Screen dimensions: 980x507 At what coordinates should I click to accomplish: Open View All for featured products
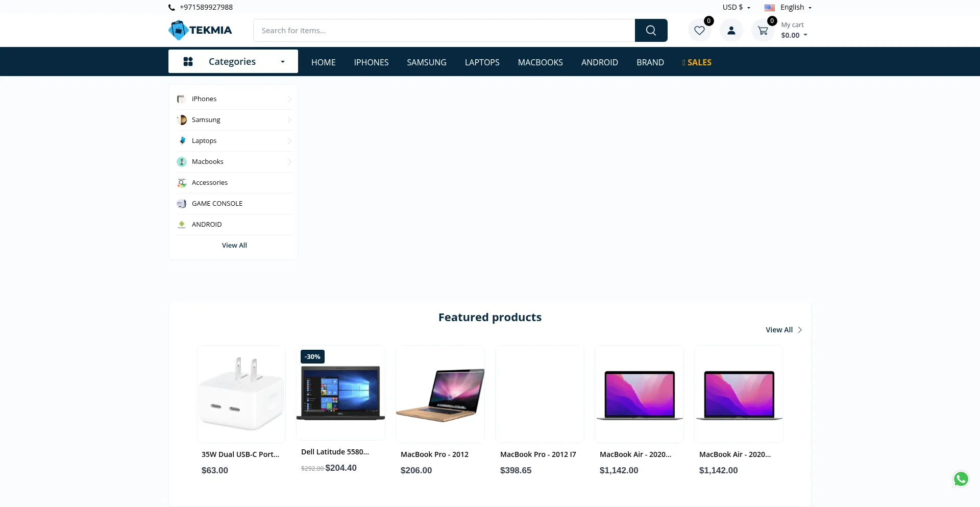[x=784, y=330]
